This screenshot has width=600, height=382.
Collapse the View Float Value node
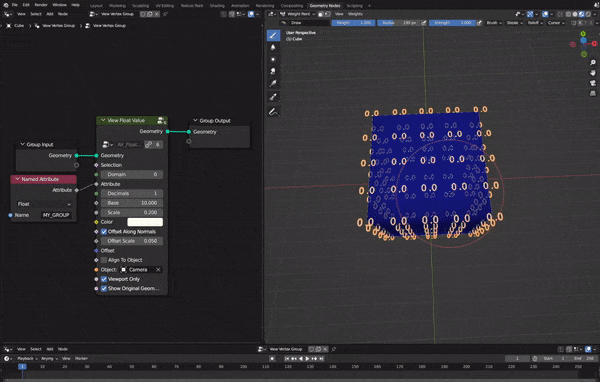[103, 120]
